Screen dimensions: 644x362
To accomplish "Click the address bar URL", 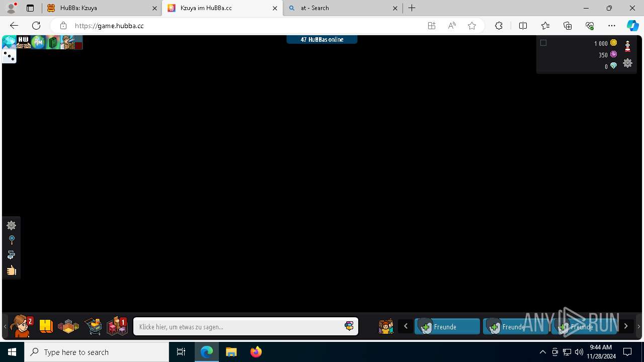I will coord(109,26).
